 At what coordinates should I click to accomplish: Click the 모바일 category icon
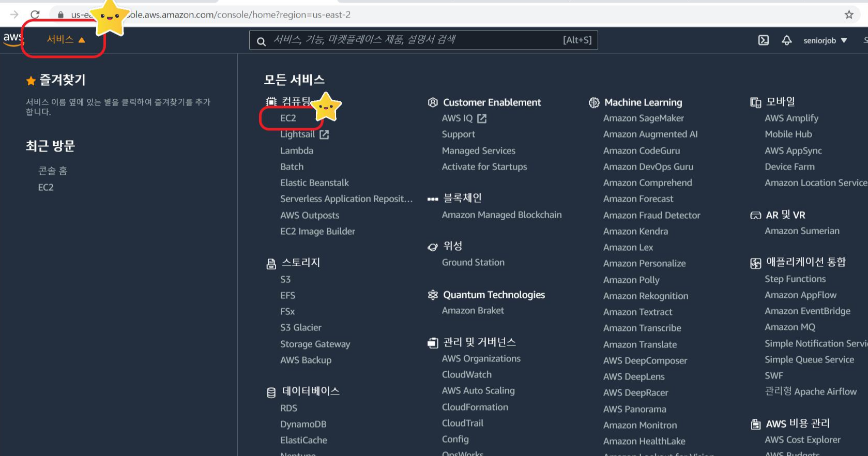[755, 102]
